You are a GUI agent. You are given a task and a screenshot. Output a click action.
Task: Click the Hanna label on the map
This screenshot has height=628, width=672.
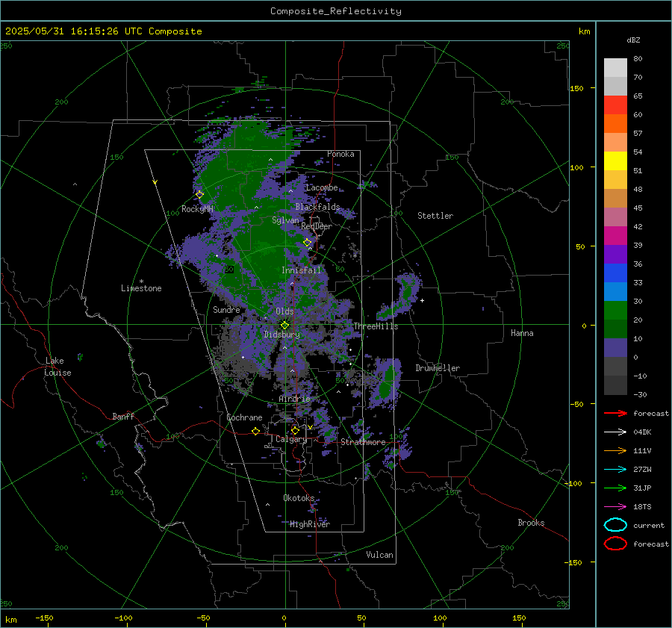522,333
